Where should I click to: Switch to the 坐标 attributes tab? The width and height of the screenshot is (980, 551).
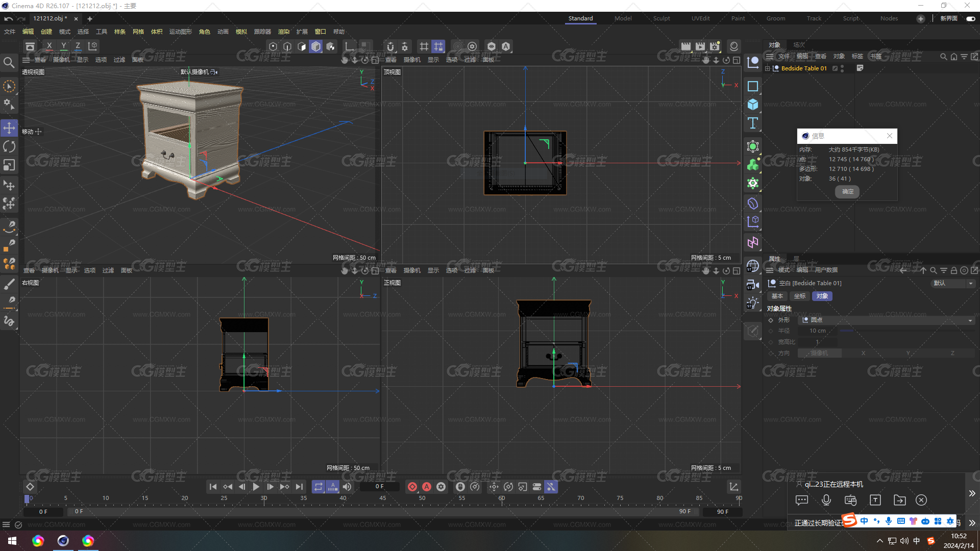coord(800,296)
